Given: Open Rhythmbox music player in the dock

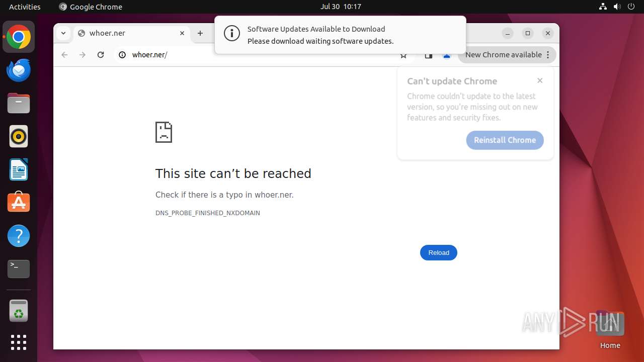Looking at the screenshot, I should tap(19, 136).
